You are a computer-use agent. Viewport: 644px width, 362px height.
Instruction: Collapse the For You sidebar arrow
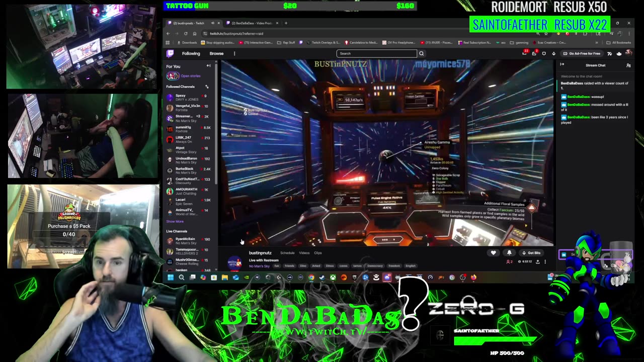click(x=208, y=66)
